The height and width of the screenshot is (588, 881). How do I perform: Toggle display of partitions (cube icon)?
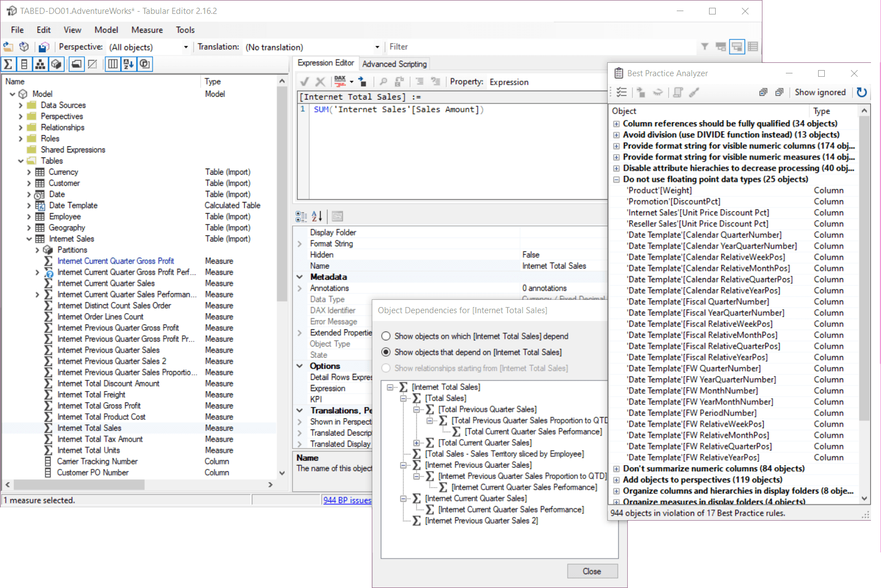pyautogui.click(x=56, y=64)
